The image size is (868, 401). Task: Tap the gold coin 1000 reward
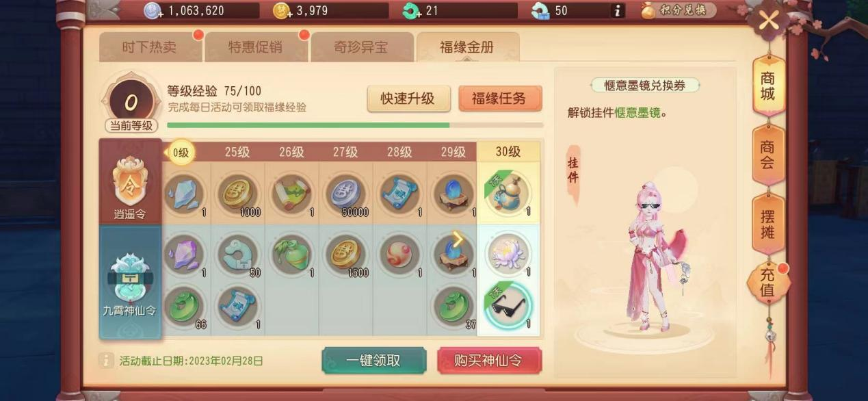tap(237, 194)
